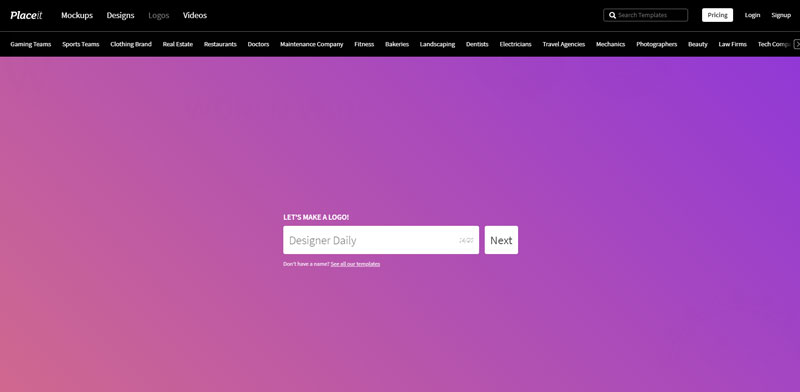The width and height of the screenshot is (800, 392).
Task: Click the Designer Daily name input
Action: coord(381,240)
